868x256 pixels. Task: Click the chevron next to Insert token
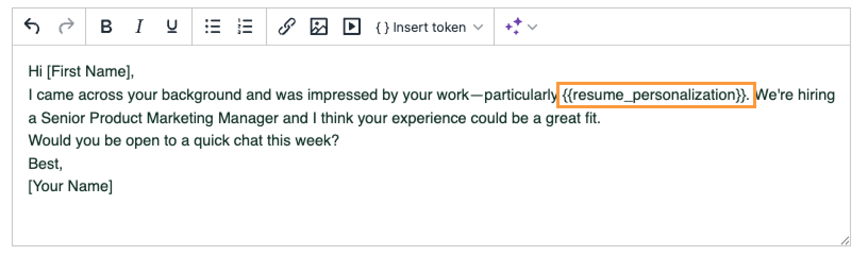pyautogui.click(x=478, y=27)
